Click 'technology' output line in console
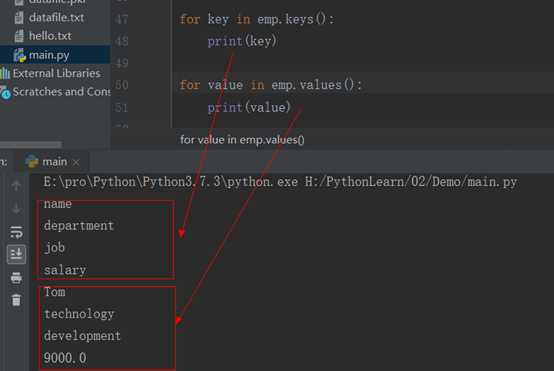554x371 pixels. pyautogui.click(x=79, y=314)
